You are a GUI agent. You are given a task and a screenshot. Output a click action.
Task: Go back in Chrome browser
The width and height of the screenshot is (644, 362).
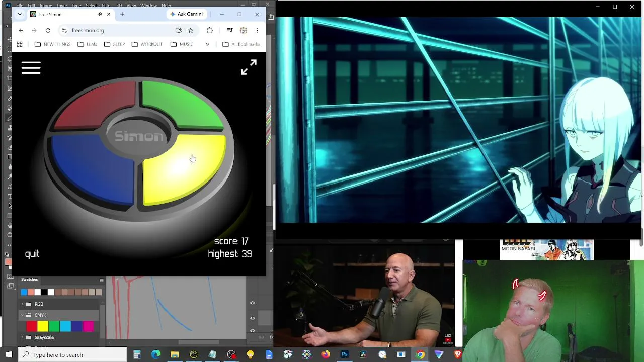click(x=21, y=30)
